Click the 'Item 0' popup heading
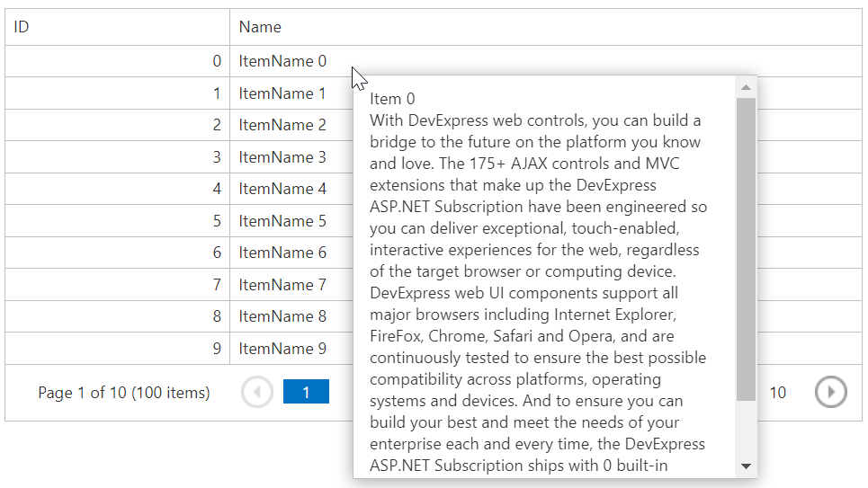Viewport: 868px width, 488px height. click(392, 99)
